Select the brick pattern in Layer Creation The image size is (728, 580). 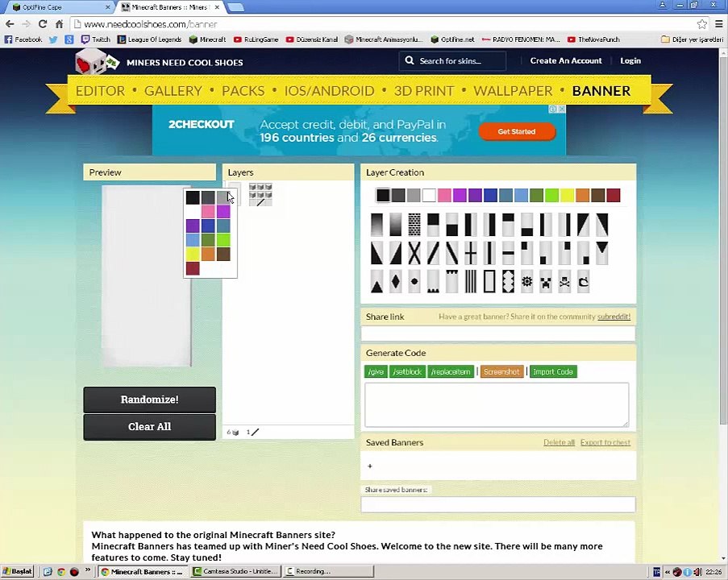(414, 225)
